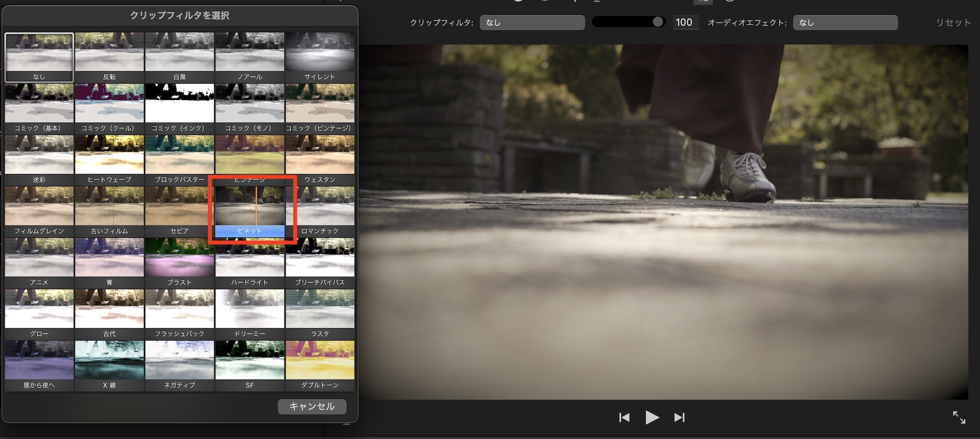
Task: Apply the フラッシュバック filter thumbnail
Action: tap(179, 314)
